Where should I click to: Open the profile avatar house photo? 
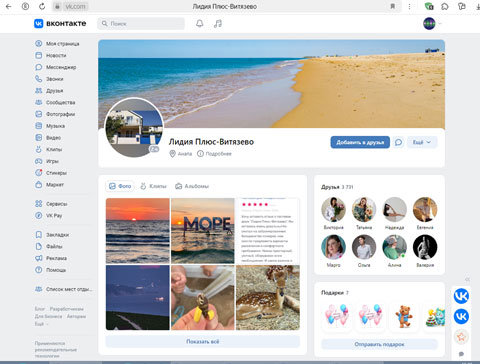point(134,128)
